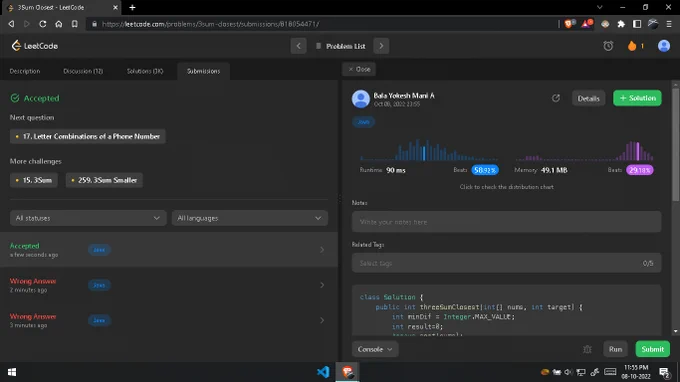Open the notification center icon
680x382 pixels.
pos(664,372)
